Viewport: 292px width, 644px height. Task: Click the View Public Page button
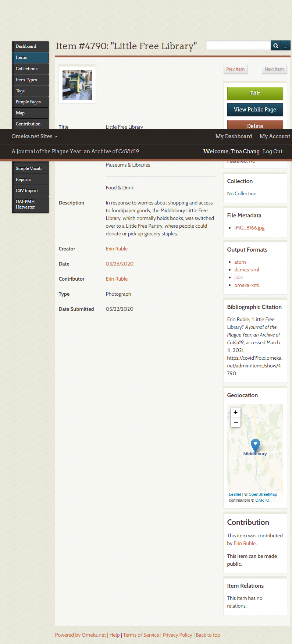[x=255, y=110]
